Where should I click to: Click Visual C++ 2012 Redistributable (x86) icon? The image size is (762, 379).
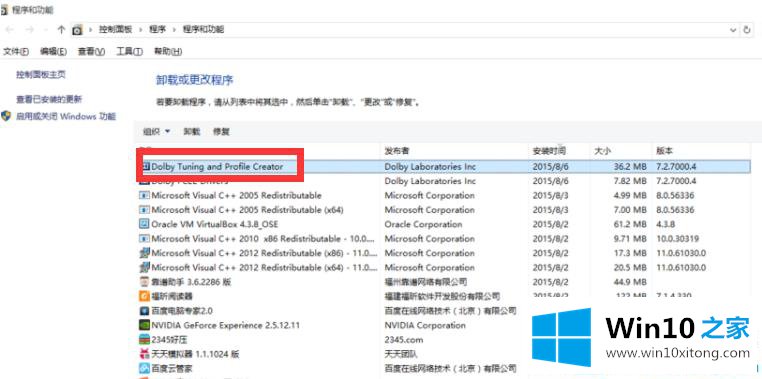pos(144,253)
